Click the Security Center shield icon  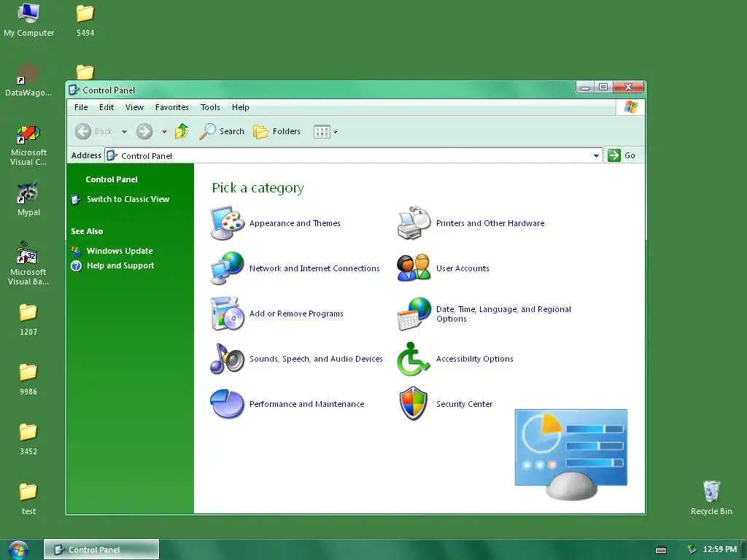tap(414, 404)
